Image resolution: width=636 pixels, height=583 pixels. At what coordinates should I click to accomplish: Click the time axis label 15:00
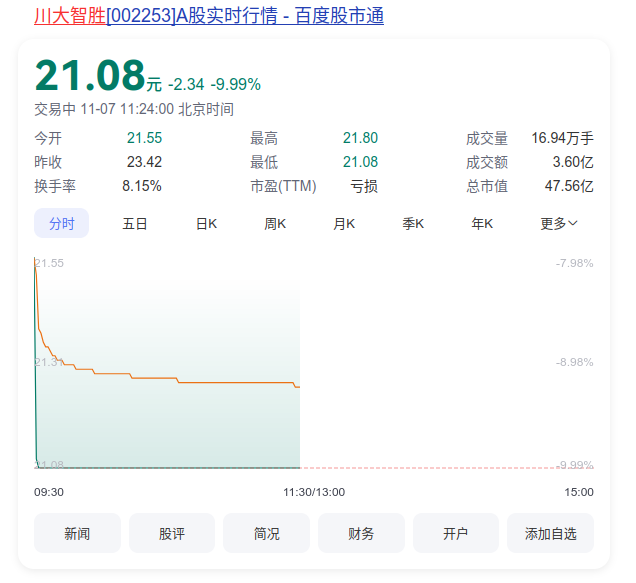tap(579, 492)
